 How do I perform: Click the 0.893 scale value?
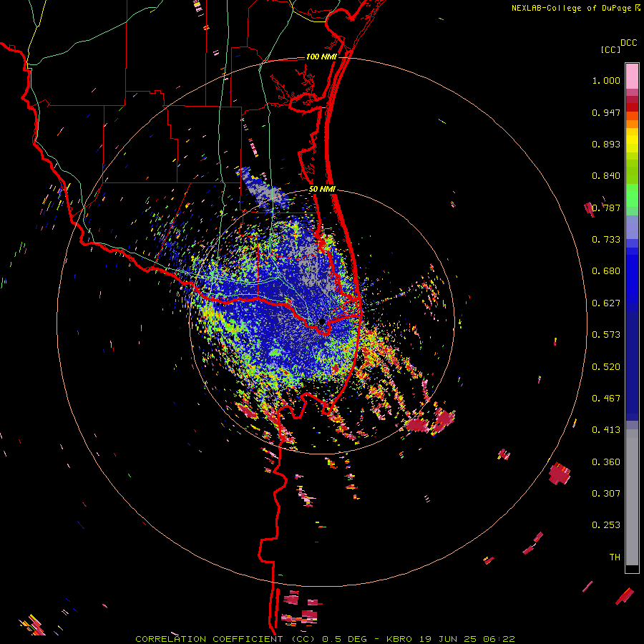click(606, 144)
